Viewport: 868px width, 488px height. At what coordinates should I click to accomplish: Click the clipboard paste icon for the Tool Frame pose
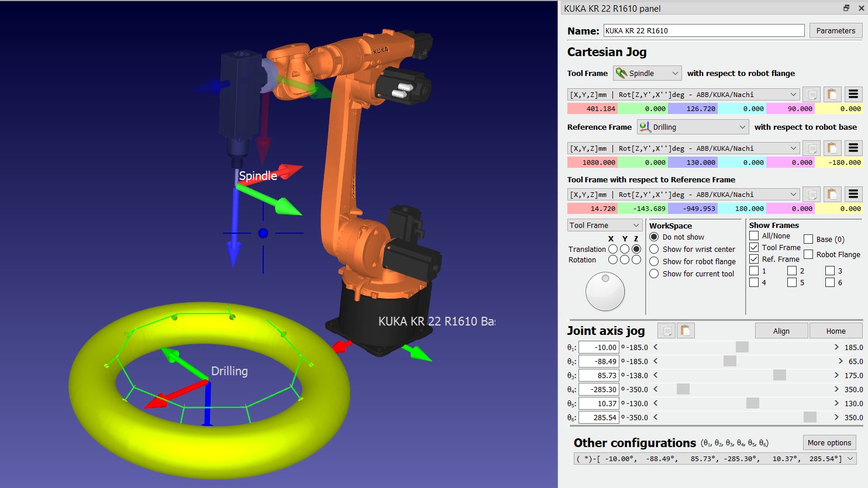point(832,94)
